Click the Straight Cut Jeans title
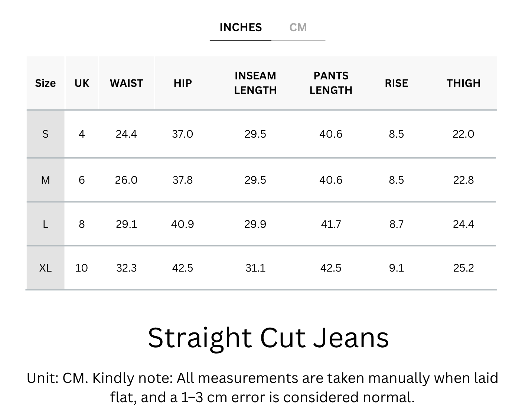 click(268, 338)
